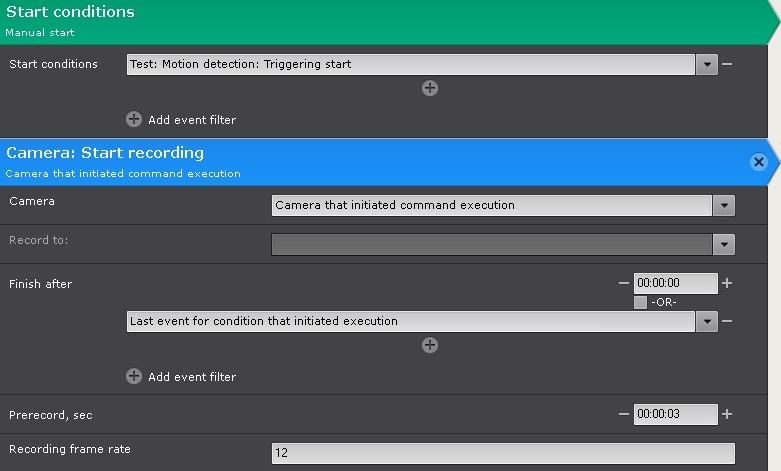Image resolution: width=781 pixels, height=471 pixels.
Task: Increase the Prerecord seconds value
Action: (x=727, y=414)
